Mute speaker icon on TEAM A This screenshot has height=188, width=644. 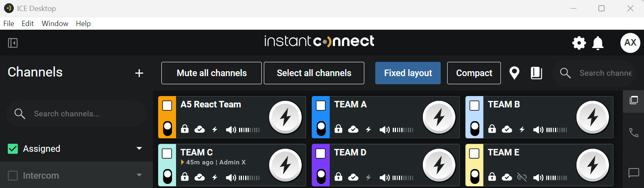(x=385, y=130)
